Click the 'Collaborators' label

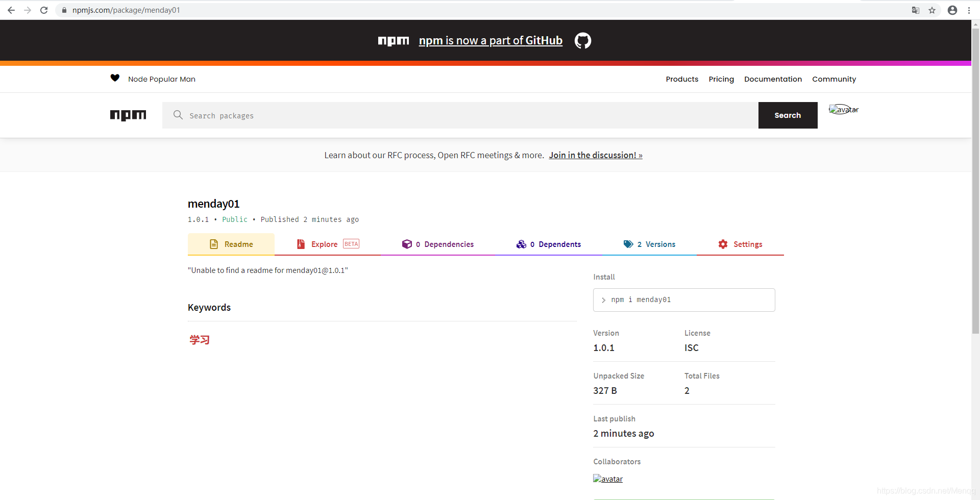pyautogui.click(x=617, y=462)
